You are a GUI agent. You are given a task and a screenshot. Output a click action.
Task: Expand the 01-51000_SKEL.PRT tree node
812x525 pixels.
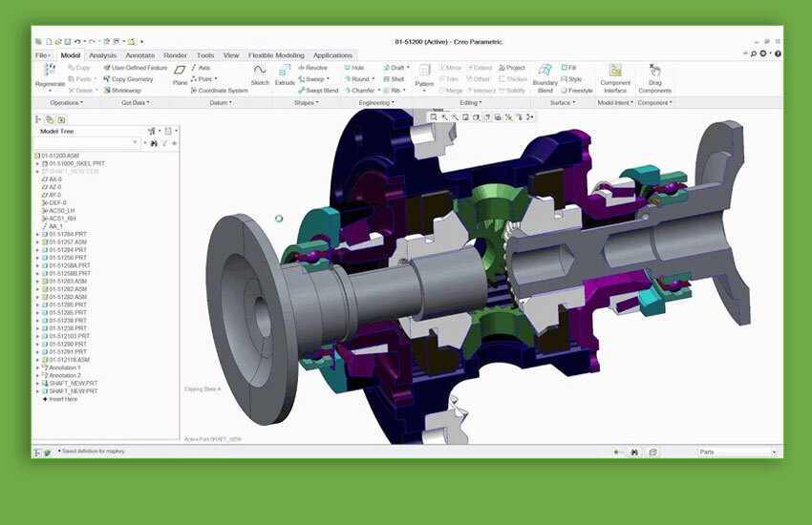[x=37, y=163]
